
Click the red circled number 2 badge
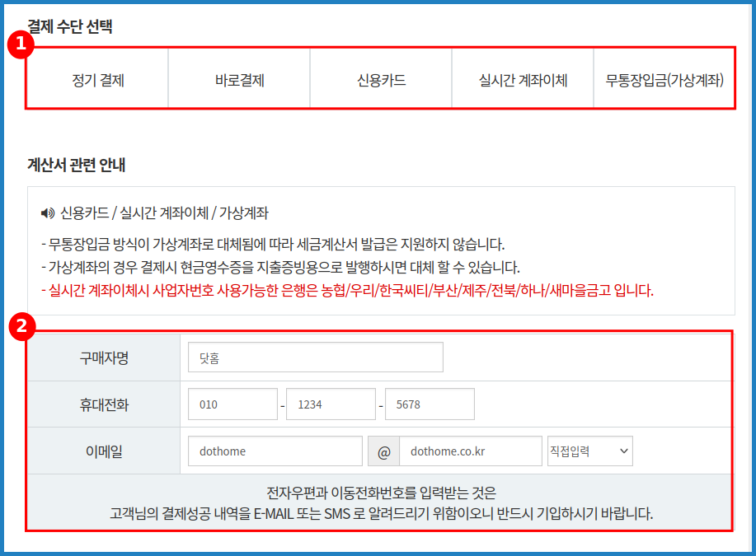(23, 326)
